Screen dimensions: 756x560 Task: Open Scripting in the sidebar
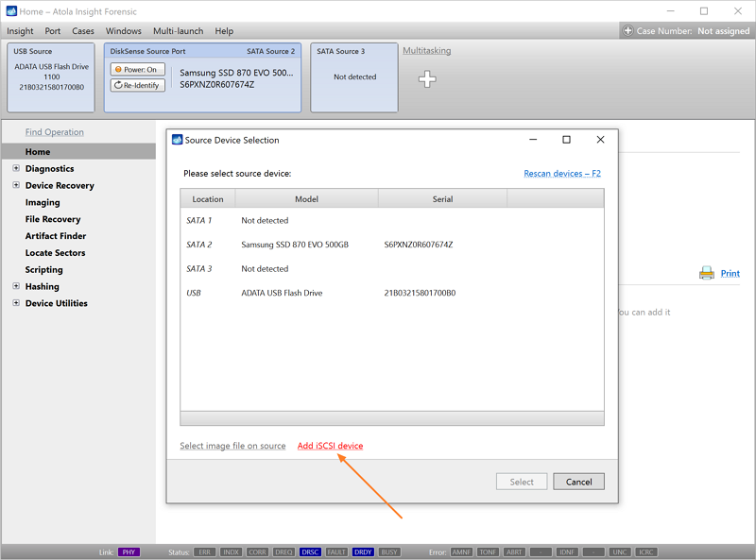pyautogui.click(x=43, y=270)
